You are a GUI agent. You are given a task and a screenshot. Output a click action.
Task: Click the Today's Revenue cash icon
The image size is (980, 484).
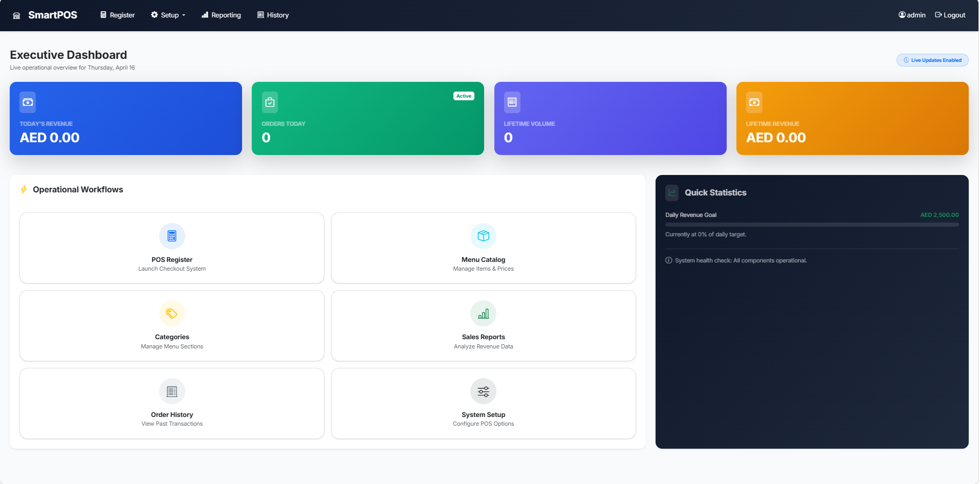coord(28,102)
